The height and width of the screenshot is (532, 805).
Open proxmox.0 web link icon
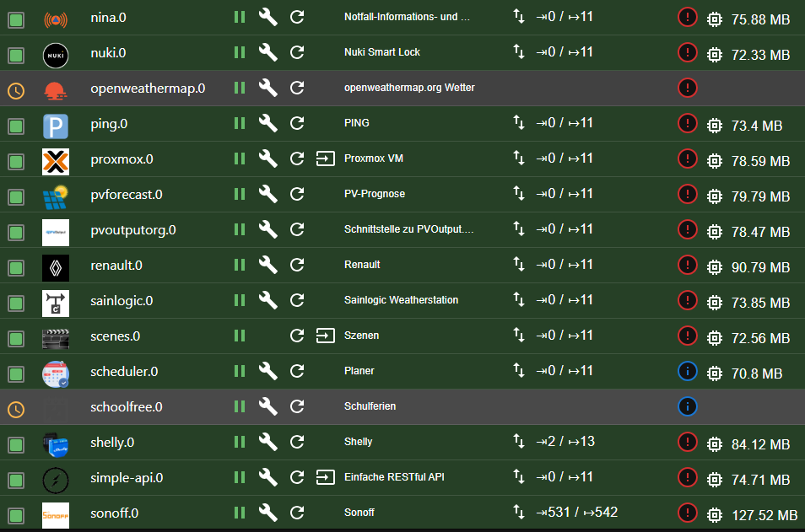tap(326, 159)
